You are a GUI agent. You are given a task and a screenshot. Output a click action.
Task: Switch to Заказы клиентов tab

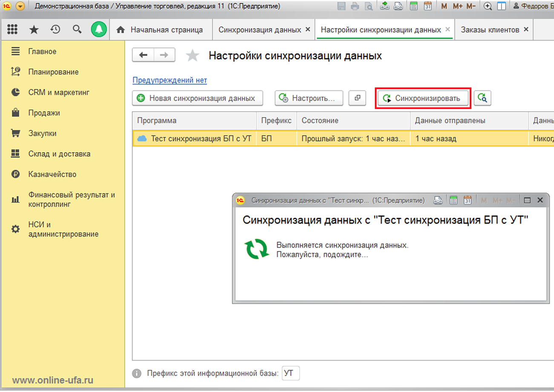click(490, 30)
